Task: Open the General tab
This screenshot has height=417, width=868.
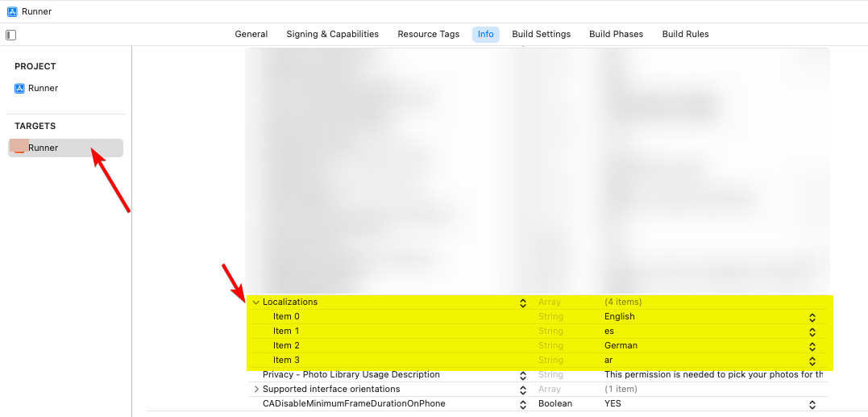Action: tap(251, 35)
